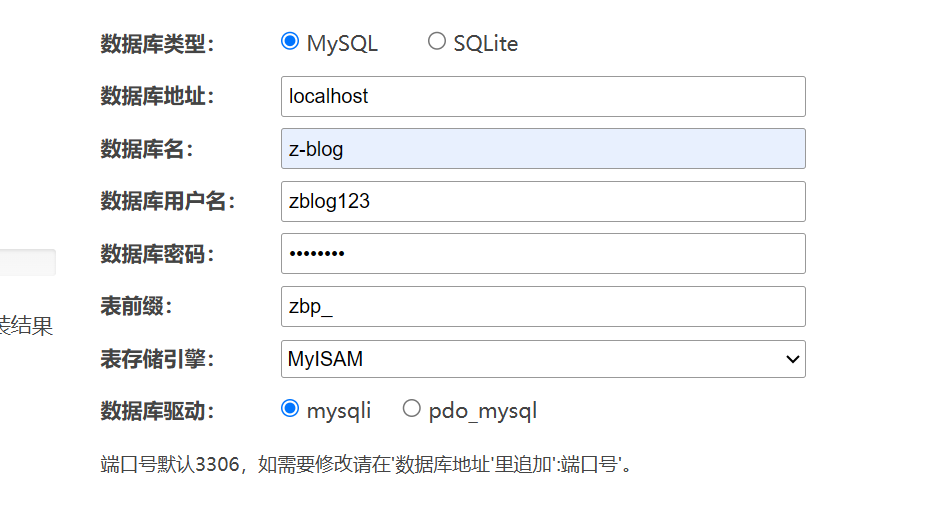Viewport: 951px width, 516px height.
Task: Focus the localhost database address field
Action: click(543, 96)
